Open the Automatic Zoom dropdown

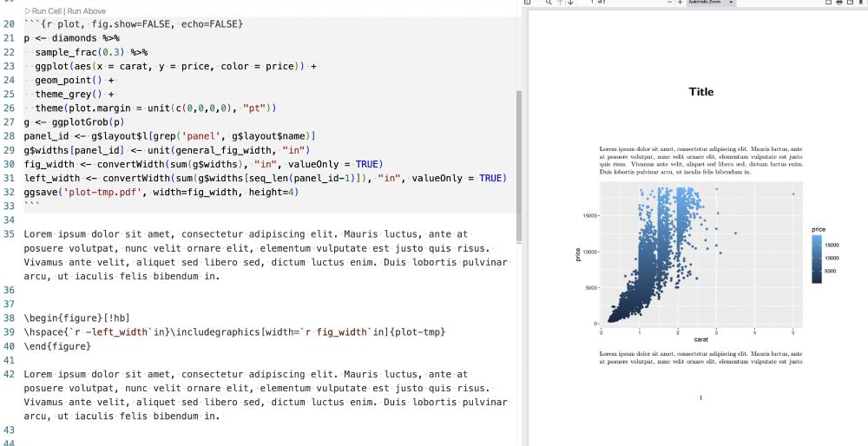pyautogui.click(x=711, y=3)
